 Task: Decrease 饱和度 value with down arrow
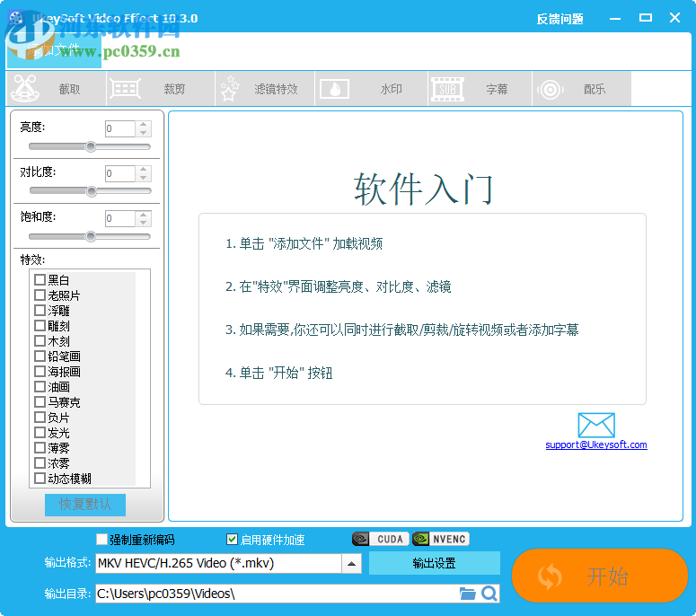(144, 223)
